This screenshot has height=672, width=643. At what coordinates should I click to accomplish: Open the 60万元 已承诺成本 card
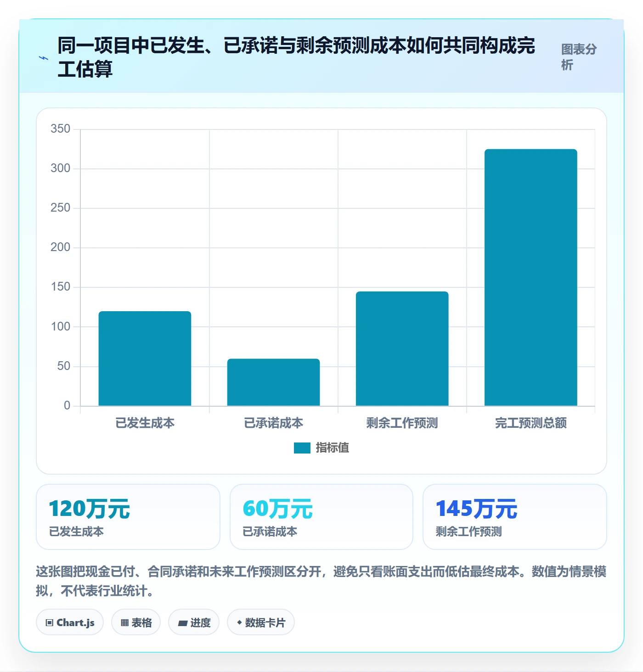(x=321, y=517)
